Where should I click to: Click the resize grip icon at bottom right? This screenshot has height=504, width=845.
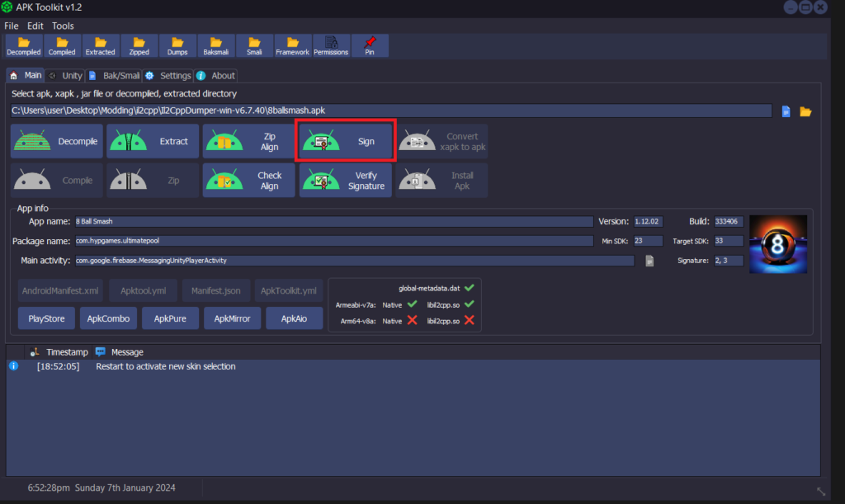(821, 491)
